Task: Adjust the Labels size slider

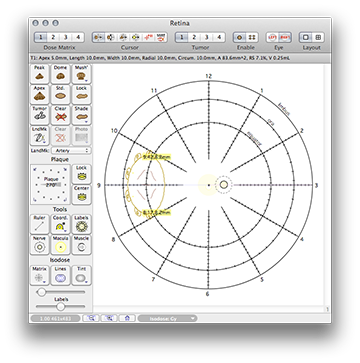Action: 60,306
